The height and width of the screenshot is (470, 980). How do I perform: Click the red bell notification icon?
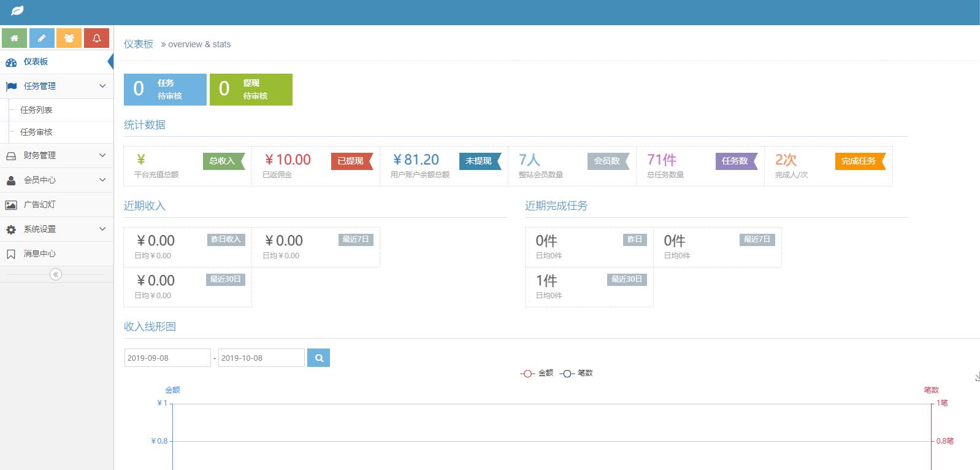(x=96, y=38)
